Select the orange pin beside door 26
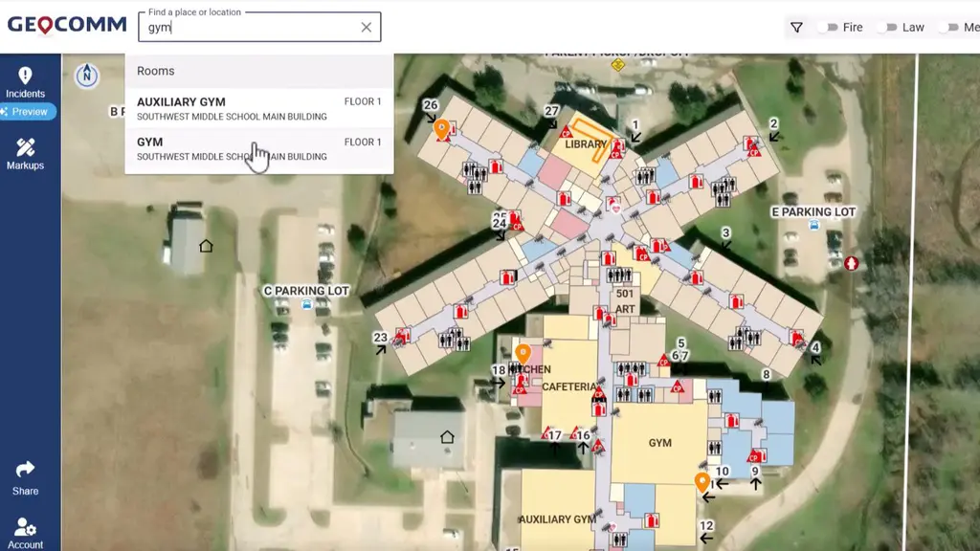 (x=441, y=127)
